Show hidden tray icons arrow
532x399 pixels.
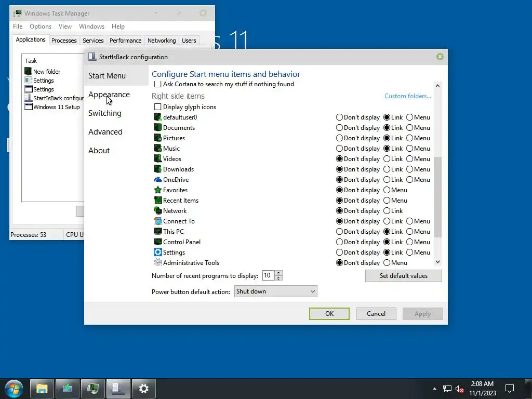(x=434, y=389)
